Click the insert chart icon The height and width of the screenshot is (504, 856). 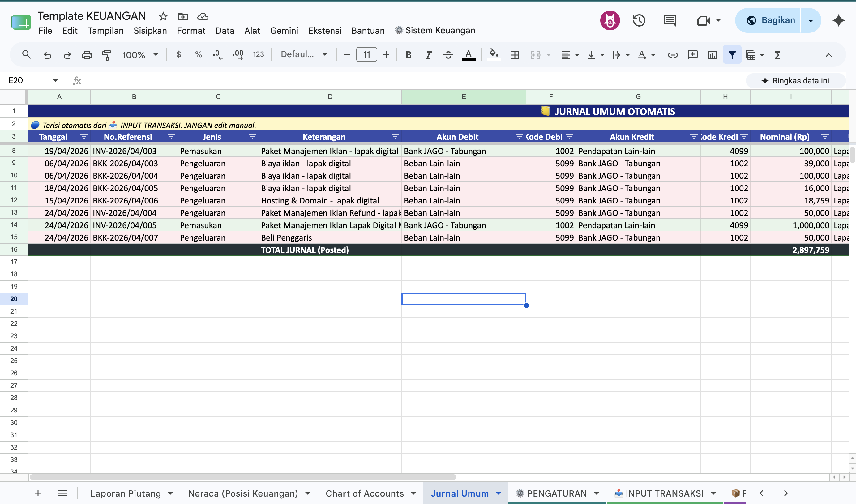712,55
